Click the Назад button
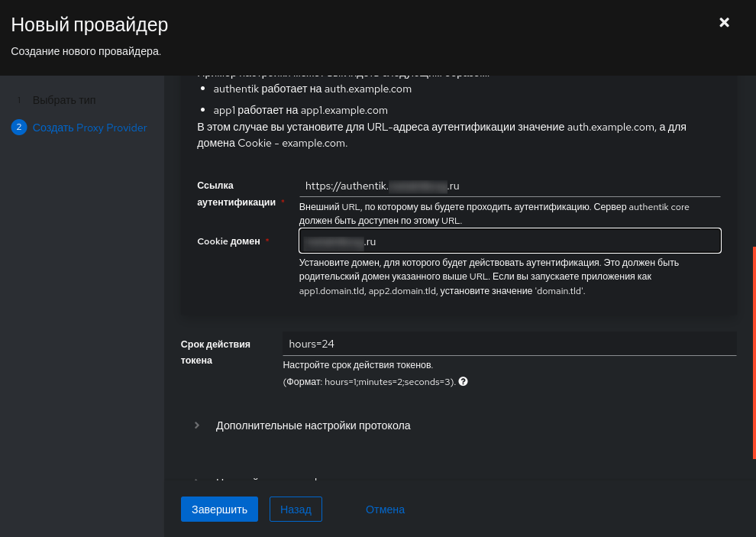 pyautogui.click(x=296, y=509)
